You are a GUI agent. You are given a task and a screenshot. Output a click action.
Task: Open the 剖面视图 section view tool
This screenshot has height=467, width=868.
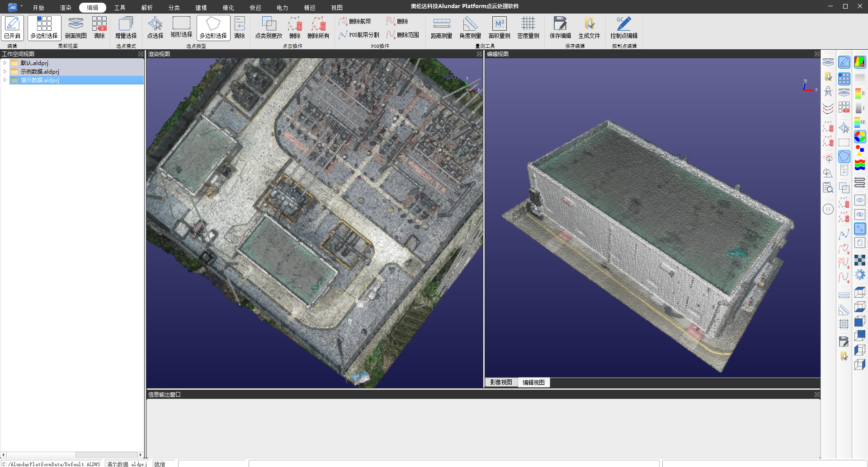75,28
